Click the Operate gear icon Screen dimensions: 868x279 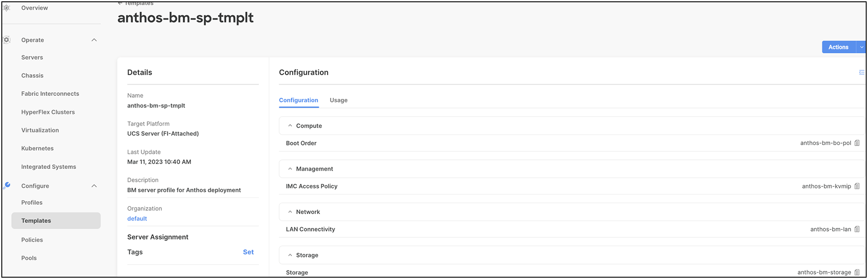tap(7, 40)
